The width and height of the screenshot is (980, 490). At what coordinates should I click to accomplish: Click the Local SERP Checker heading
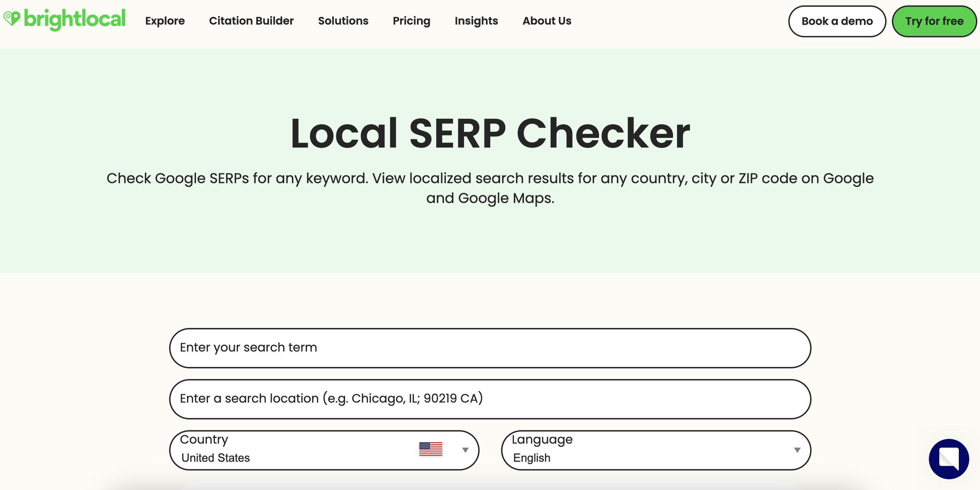[490, 133]
